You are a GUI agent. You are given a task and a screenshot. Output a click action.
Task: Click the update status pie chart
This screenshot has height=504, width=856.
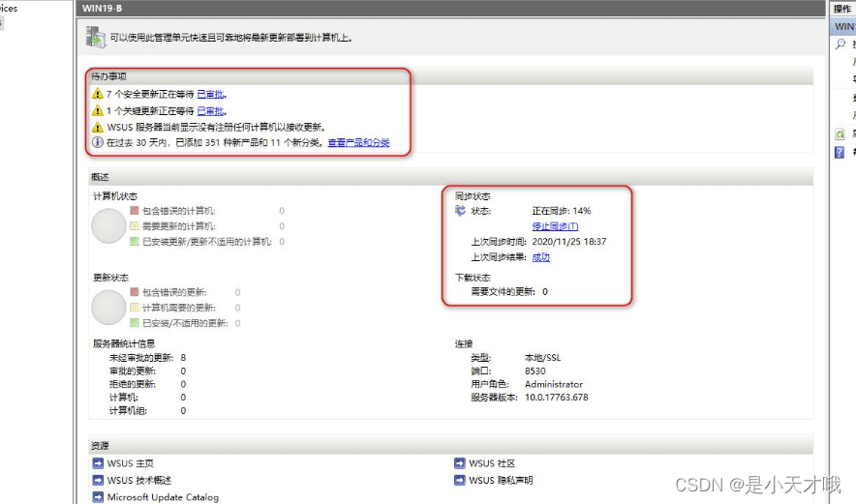[x=108, y=307]
